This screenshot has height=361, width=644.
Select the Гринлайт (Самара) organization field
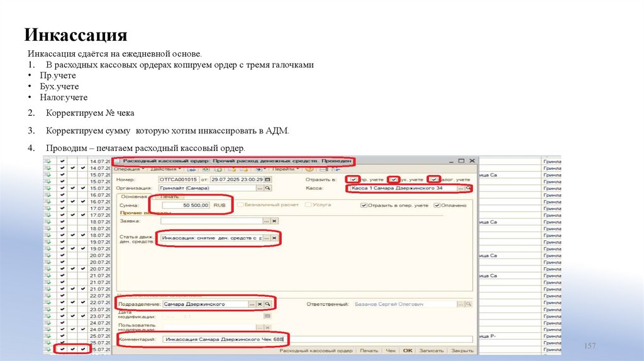[x=208, y=188]
